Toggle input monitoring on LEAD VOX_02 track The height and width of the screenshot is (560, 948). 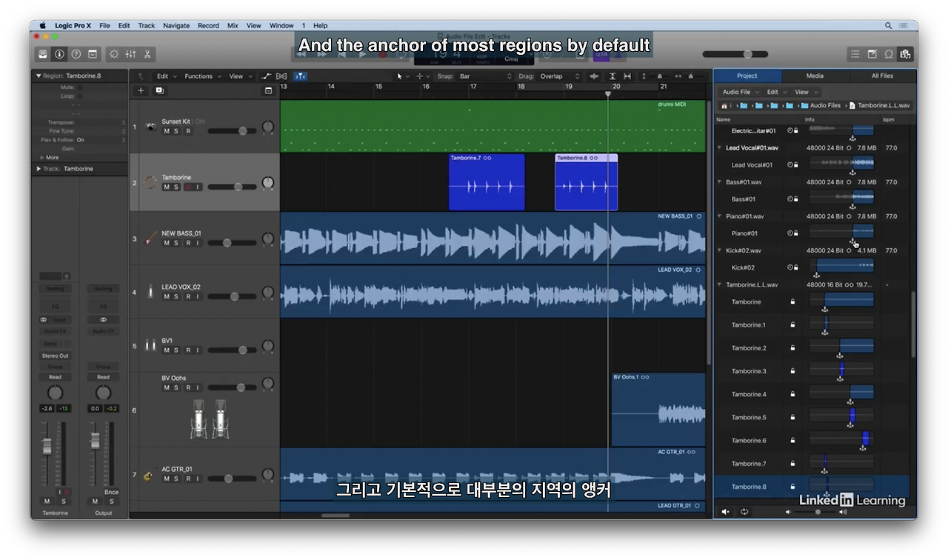click(198, 296)
